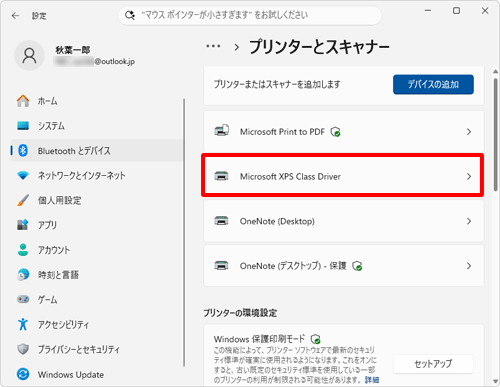Click the Bluetooth icon in sidebar
The image size is (500, 387).
(x=23, y=151)
